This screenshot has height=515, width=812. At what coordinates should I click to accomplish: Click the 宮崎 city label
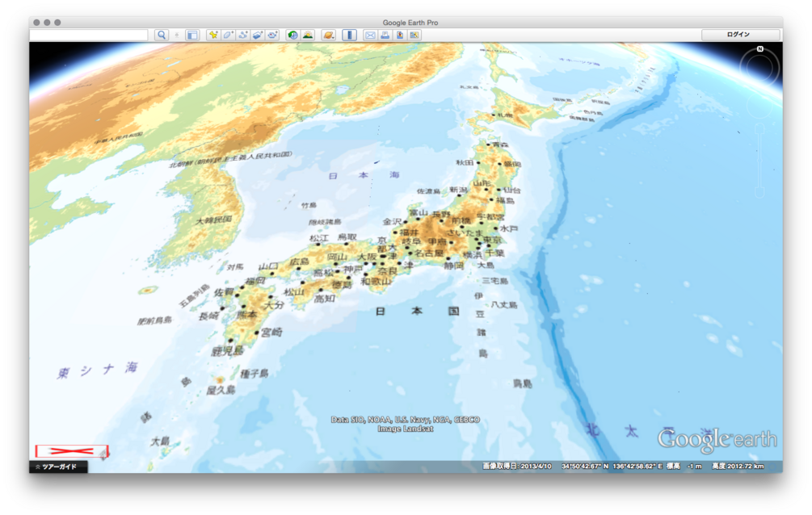271,333
